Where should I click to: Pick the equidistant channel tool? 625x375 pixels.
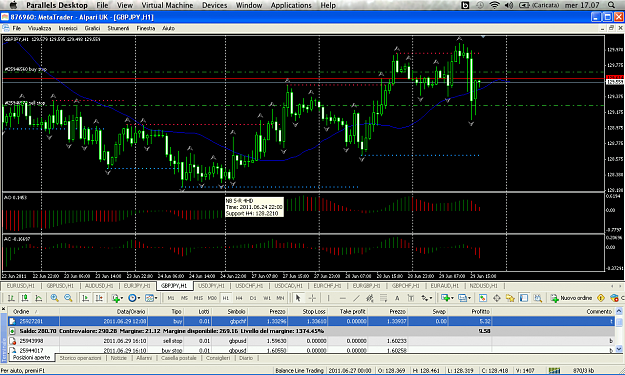click(370, 298)
